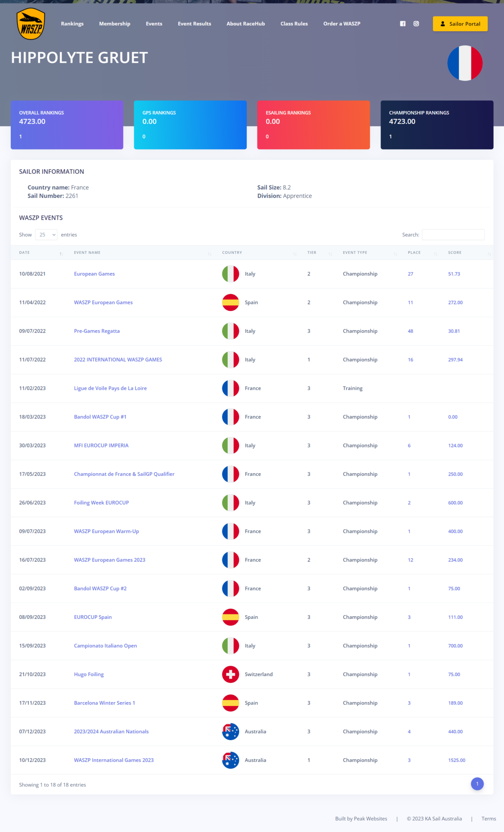Open the WASZP International Games 2023 link
This screenshot has height=832, width=504.
114,760
